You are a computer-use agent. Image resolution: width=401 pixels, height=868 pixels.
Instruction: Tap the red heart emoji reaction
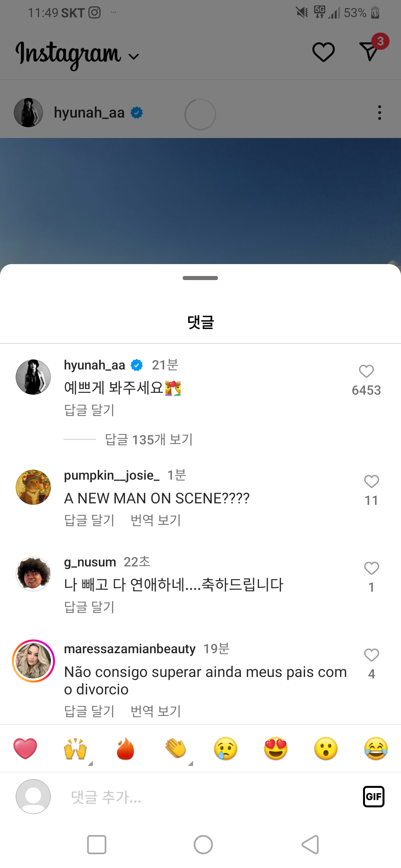click(x=25, y=749)
